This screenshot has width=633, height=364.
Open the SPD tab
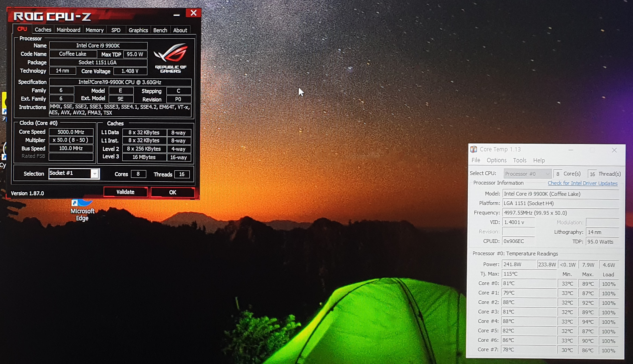116,30
